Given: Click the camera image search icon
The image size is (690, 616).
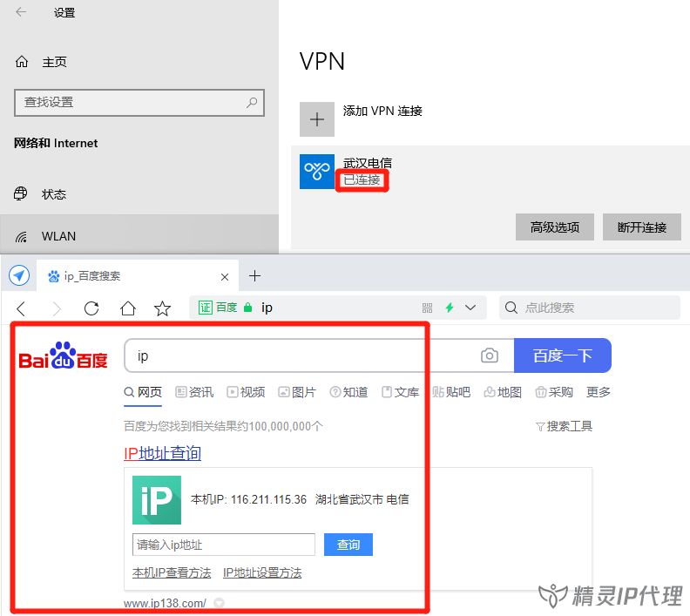Looking at the screenshot, I should (490, 355).
